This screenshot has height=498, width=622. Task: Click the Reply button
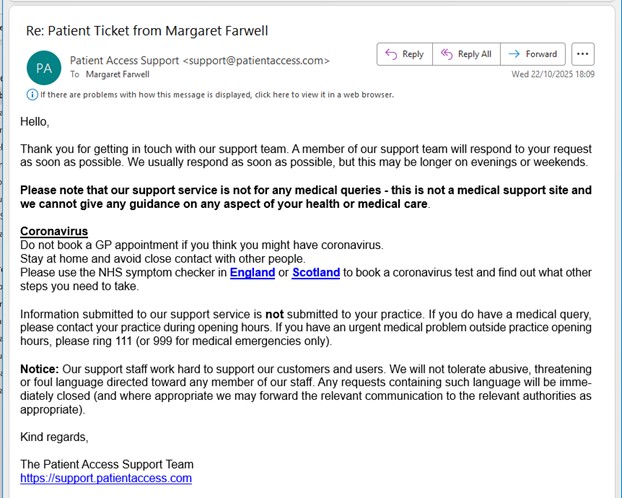click(x=404, y=54)
